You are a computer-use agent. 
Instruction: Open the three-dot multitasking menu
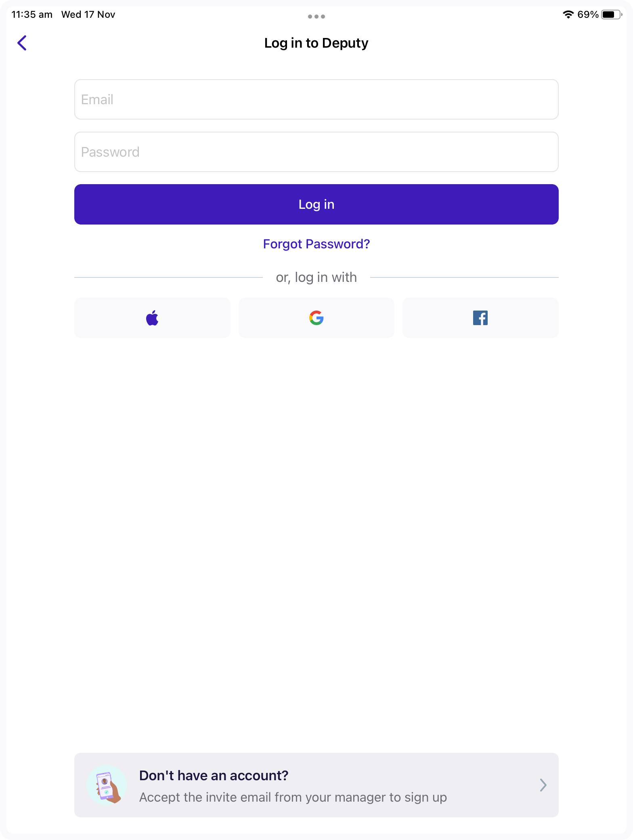point(316,17)
